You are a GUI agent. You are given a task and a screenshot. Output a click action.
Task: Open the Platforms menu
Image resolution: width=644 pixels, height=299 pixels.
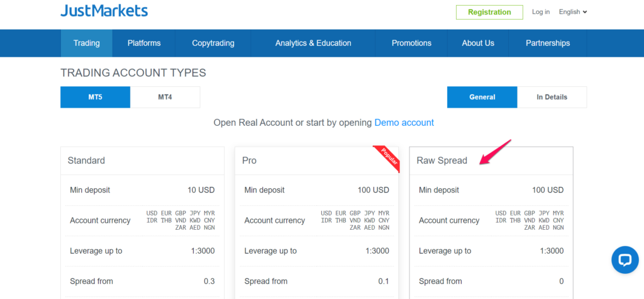[x=144, y=43]
